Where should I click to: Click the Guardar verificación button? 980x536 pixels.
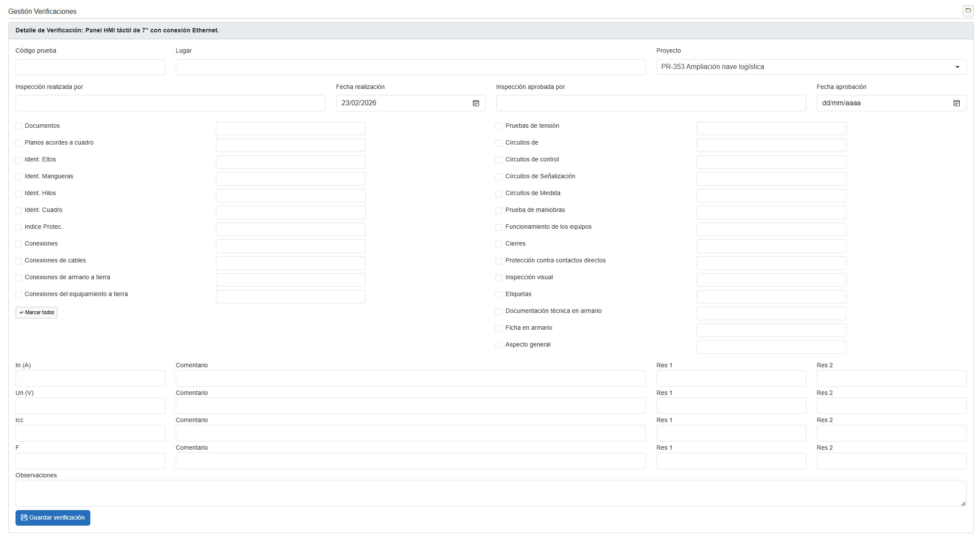click(x=53, y=517)
